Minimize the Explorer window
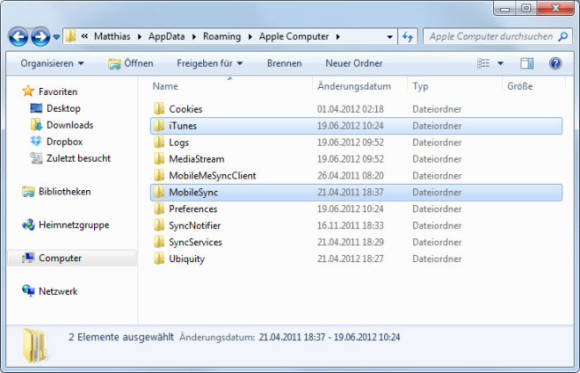This screenshot has height=373, width=580. pos(506,9)
